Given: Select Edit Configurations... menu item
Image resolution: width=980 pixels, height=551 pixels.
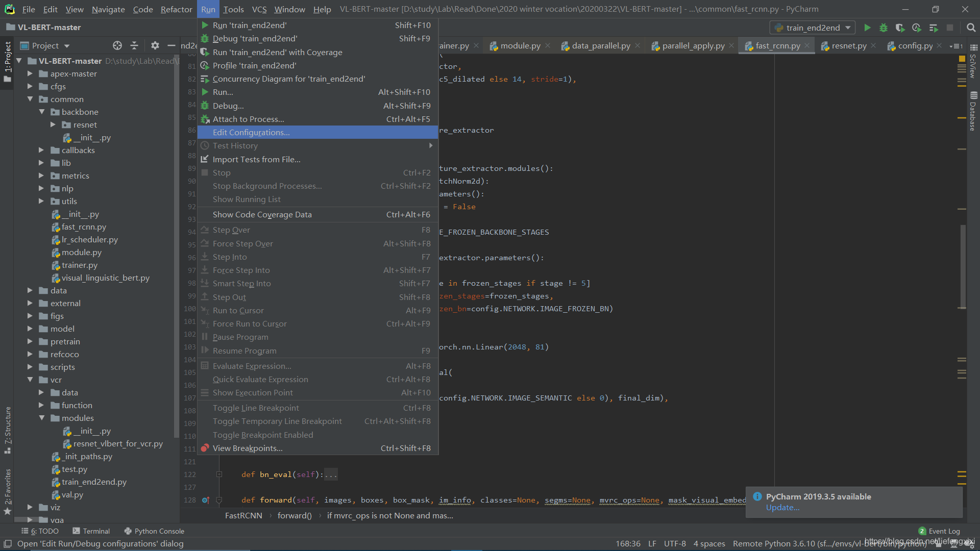Looking at the screenshot, I should click(317, 132).
